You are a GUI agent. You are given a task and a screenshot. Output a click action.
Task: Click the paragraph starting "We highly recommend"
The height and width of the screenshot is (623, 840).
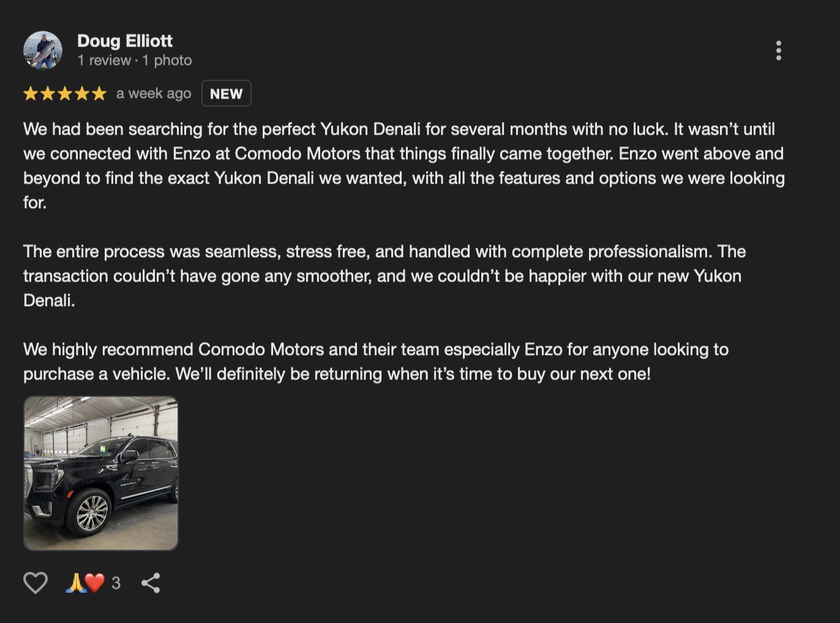point(376,362)
